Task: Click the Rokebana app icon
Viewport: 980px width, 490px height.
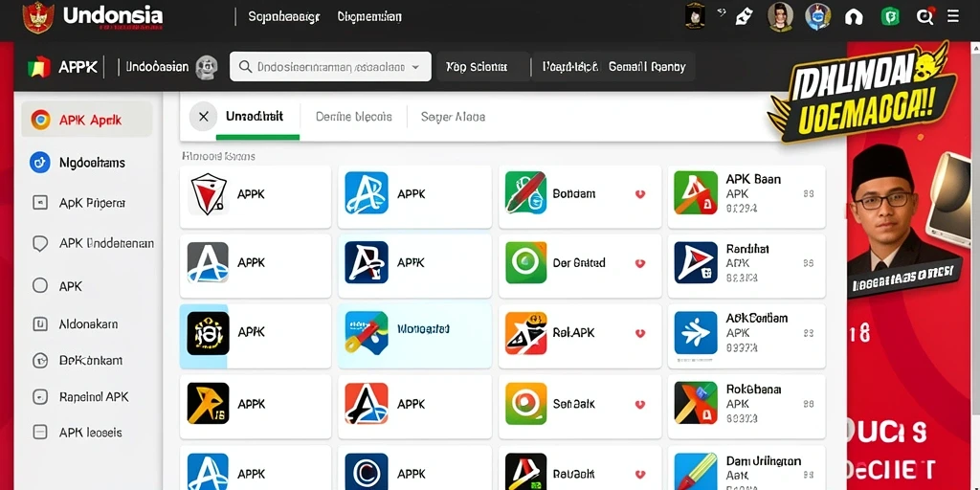Action: 696,403
